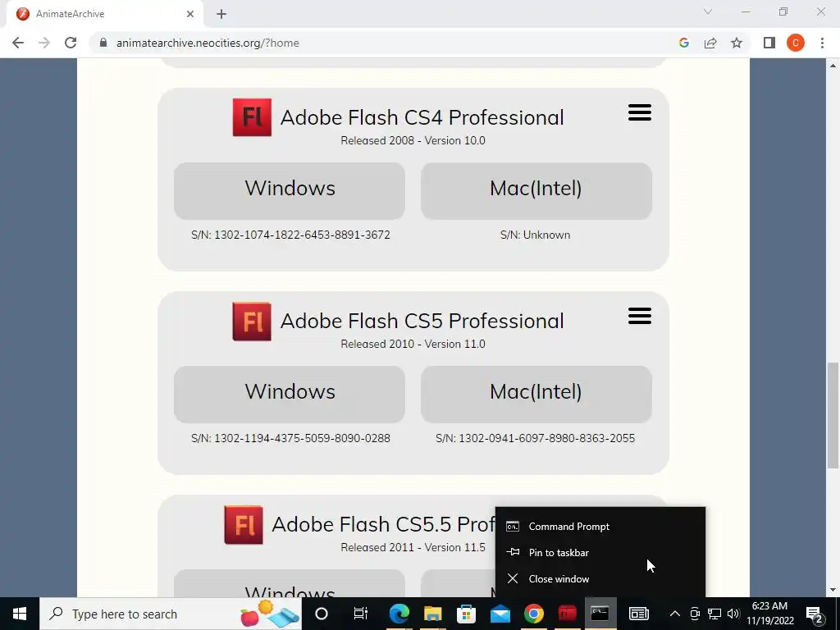Click the network tray icon
840x630 pixels.
coord(714,614)
